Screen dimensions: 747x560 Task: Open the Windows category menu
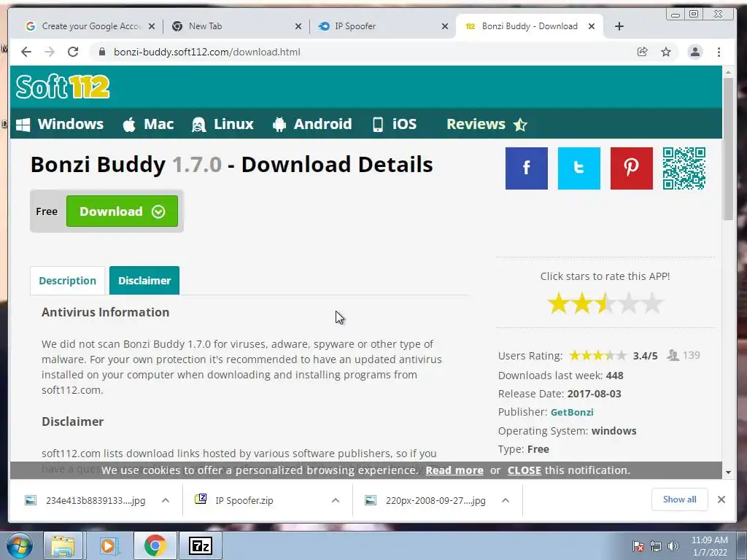[x=60, y=124]
